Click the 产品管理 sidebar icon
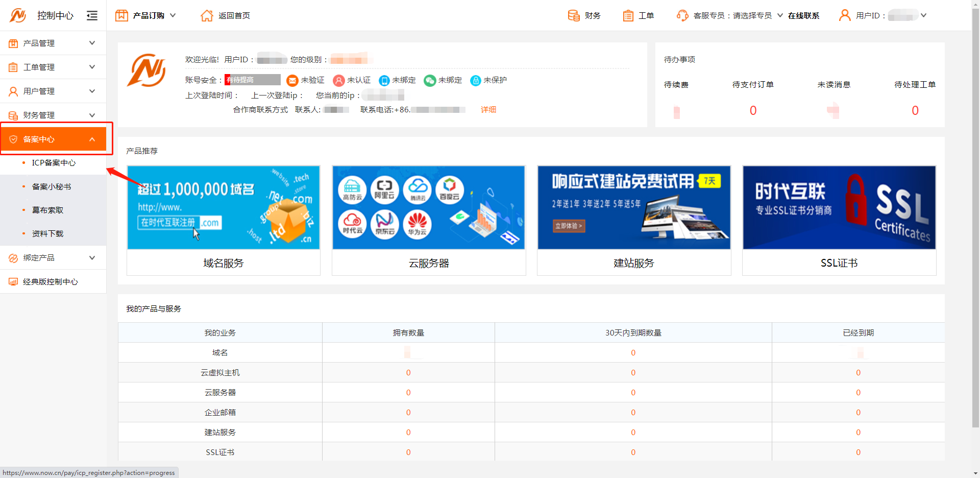 [x=13, y=43]
